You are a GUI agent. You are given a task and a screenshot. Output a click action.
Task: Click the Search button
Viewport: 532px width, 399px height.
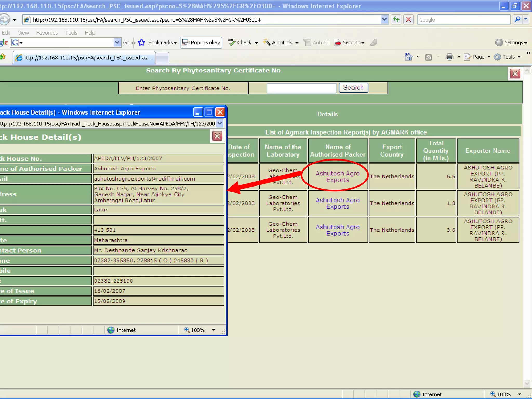tap(353, 88)
